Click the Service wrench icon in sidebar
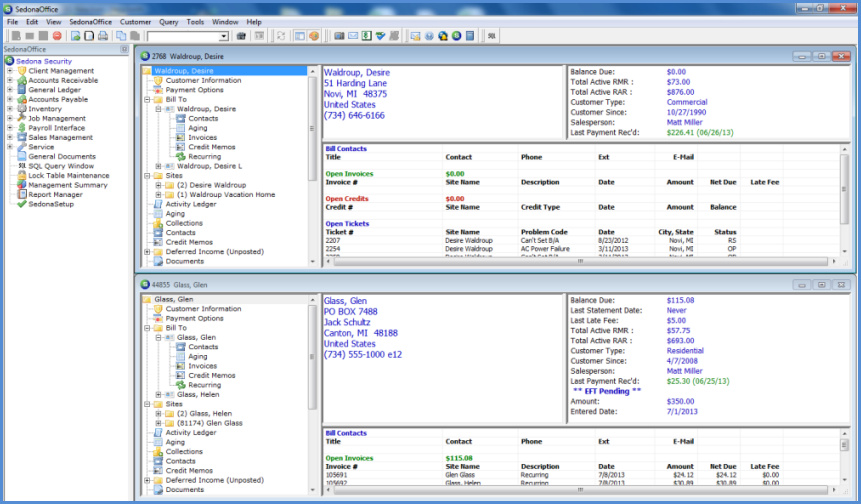 [x=22, y=147]
